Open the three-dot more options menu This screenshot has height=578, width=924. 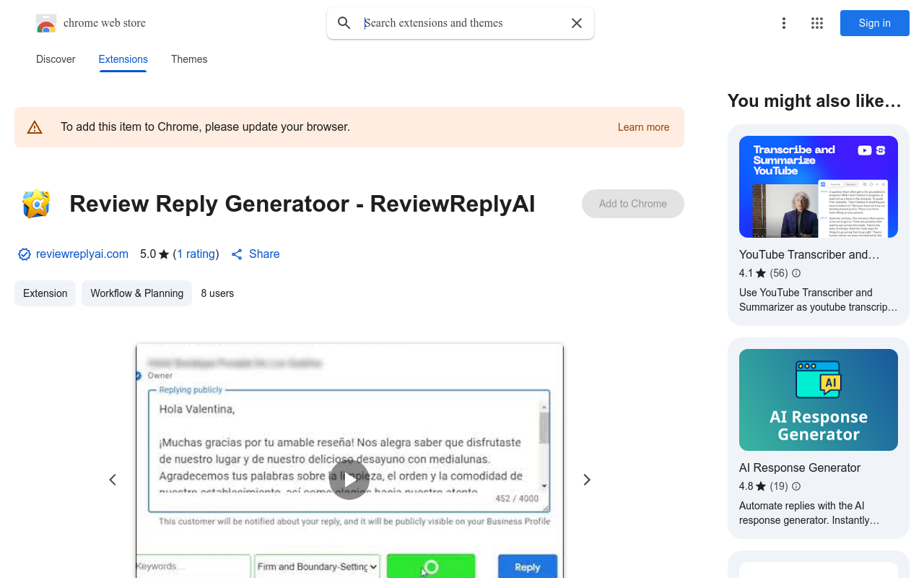(784, 23)
